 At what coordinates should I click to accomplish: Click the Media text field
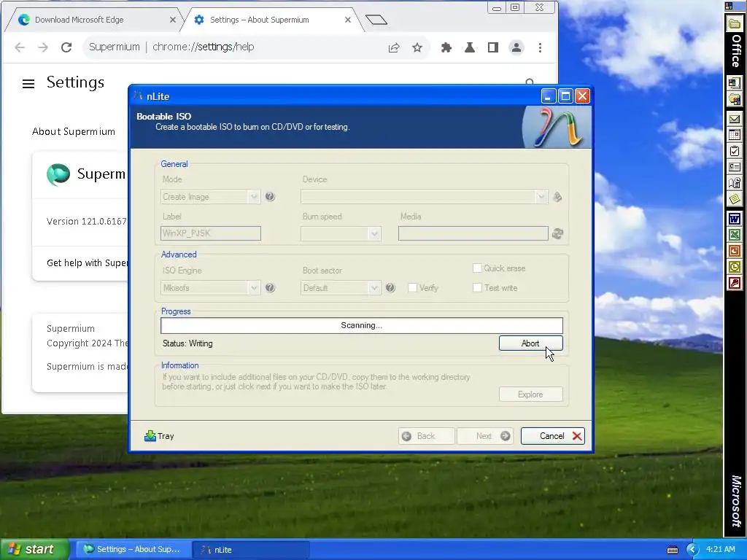point(473,233)
